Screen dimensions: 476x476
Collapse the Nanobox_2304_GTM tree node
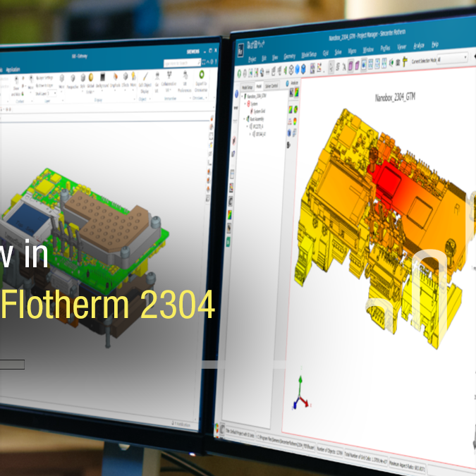(243, 97)
